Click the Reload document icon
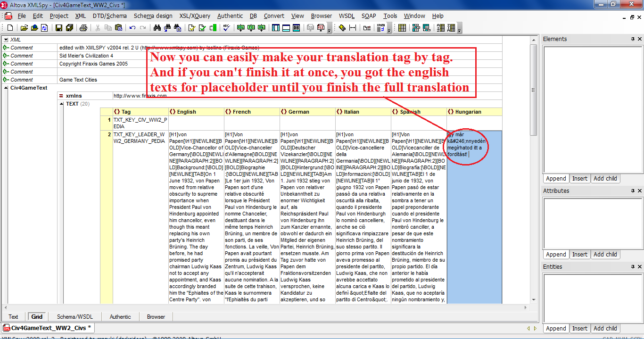 [44, 28]
